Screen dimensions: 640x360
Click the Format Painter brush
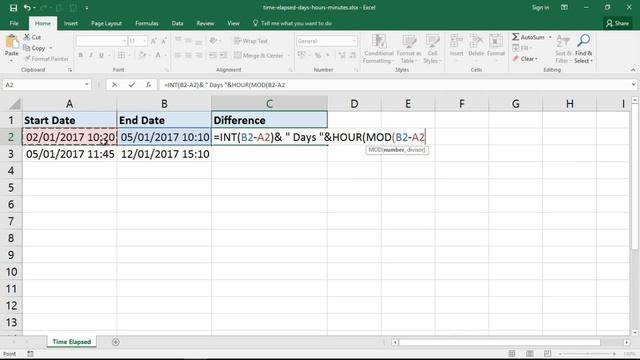point(27,59)
